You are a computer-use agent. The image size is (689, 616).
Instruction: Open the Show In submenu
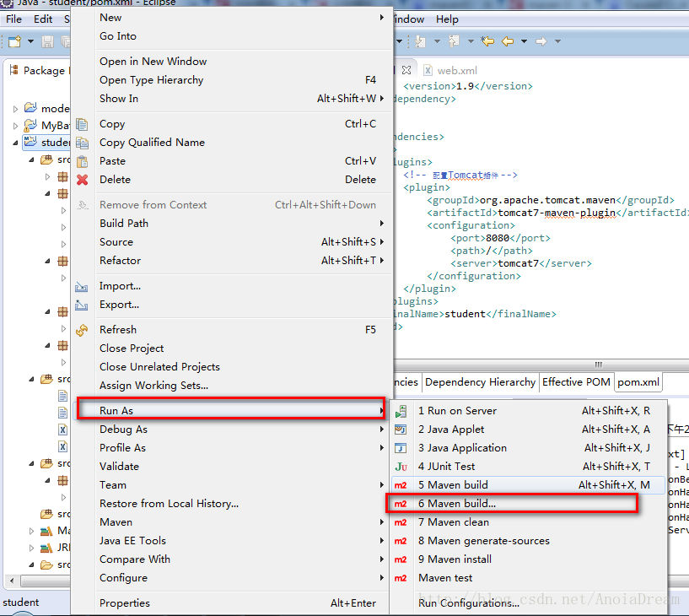coord(231,99)
